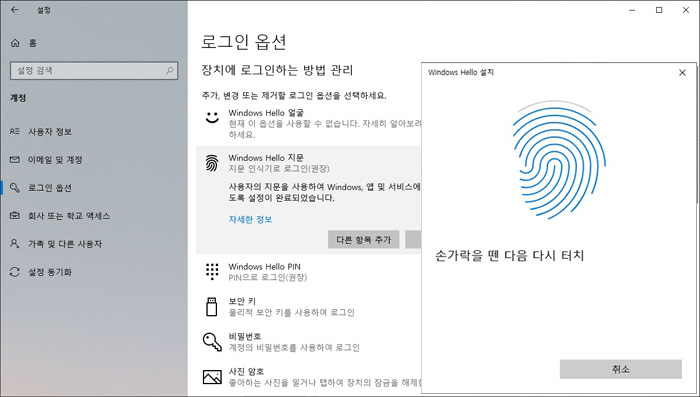Click into the 설정 검색 field
The width and height of the screenshot is (700, 397).
tap(94, 71)
